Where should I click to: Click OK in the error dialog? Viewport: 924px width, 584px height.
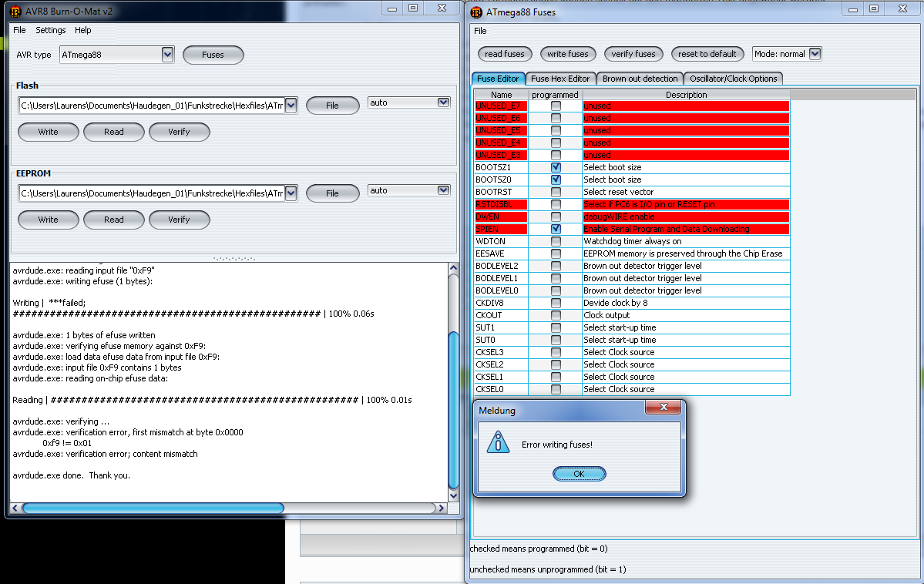[580, 474]
